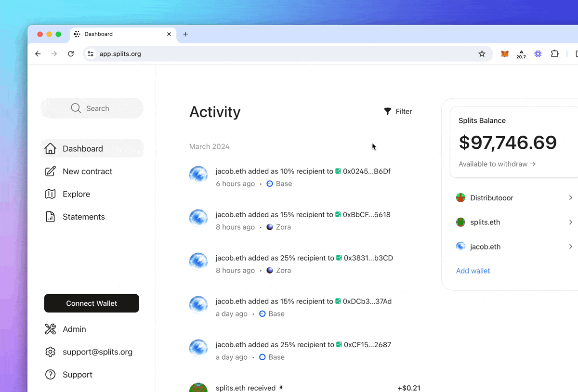Open the extension showing 20.7
578x392 pixels.
(521, 54)
